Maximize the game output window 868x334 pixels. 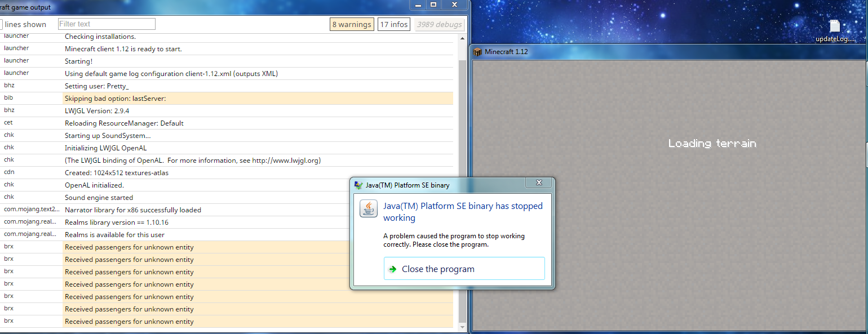pyautogui.click(x=433, y=5)
